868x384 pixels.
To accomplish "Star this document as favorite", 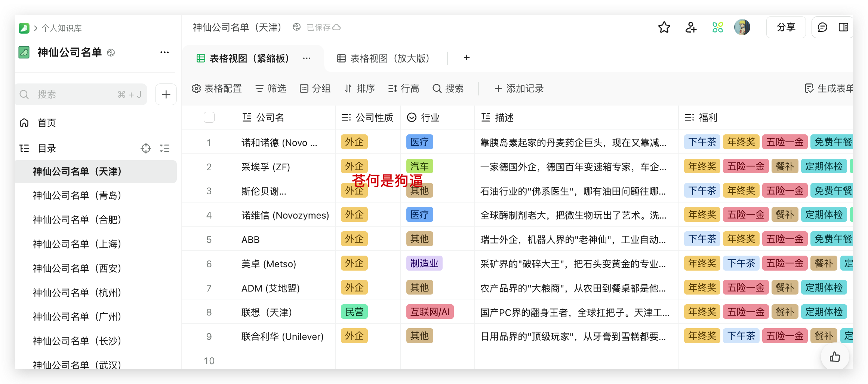I will (x=664, y=27).
